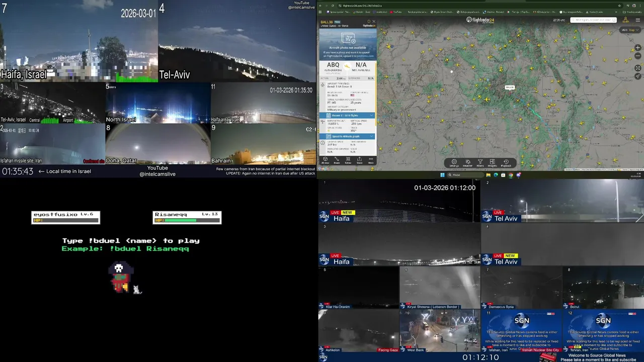The height and width of the screenshot is (362, 644).
Task: Select the SGN West Bank street camera feed
Action: (440, 331)
